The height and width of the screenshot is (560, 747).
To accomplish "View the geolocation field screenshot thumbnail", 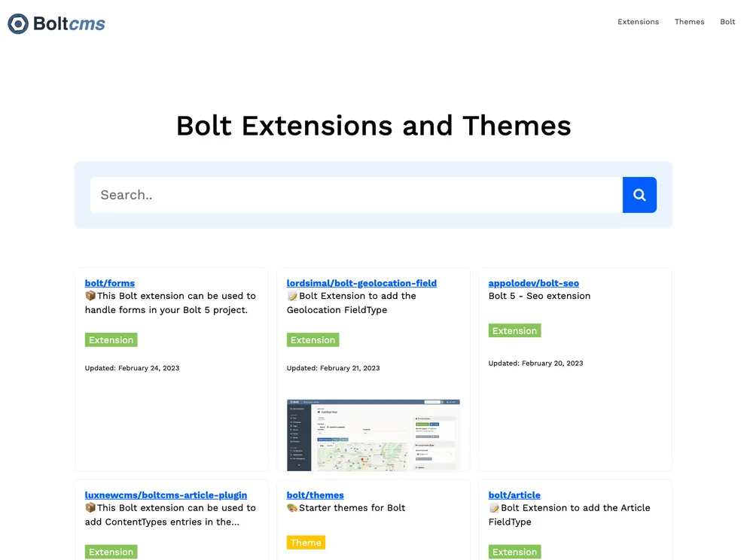I will pos(373,434).
